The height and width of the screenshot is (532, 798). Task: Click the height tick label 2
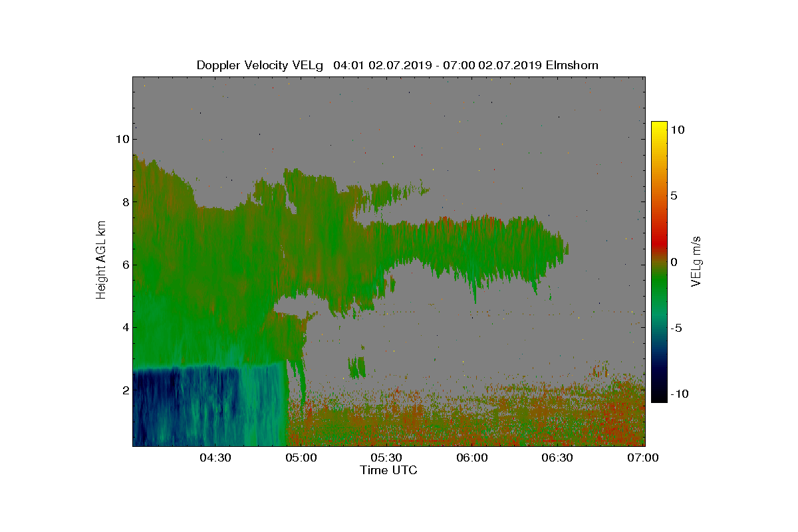pos(124,390)
